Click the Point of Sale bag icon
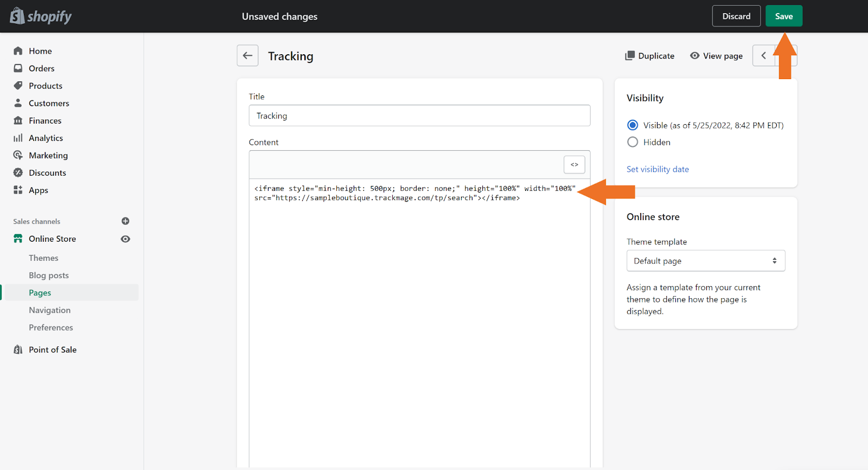The width and height of the screenshot is (868, 470). pos(18,350)
